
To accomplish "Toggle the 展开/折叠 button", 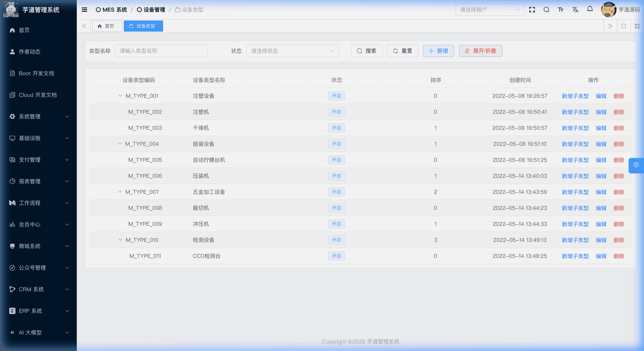I will tap(480, 51).
